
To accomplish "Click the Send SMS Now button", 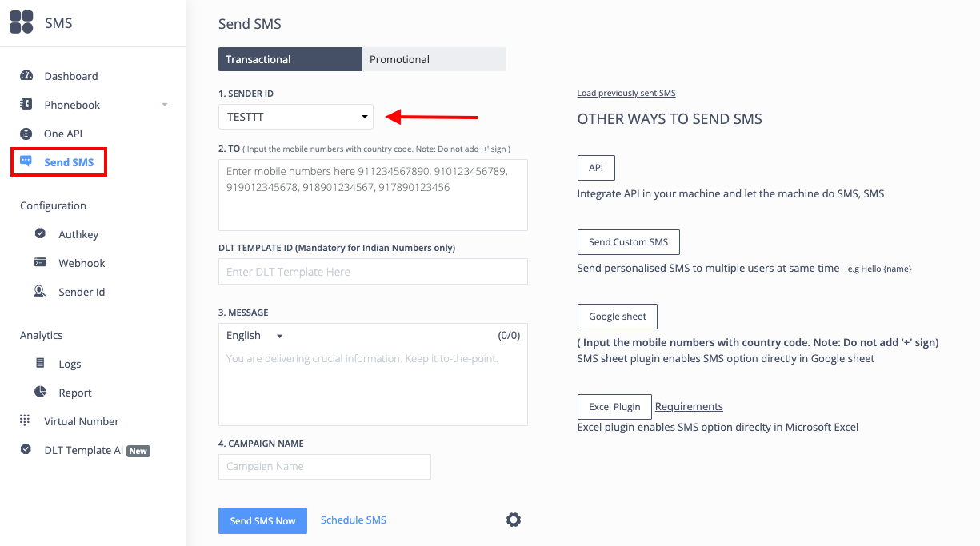I will coord(262,520).
